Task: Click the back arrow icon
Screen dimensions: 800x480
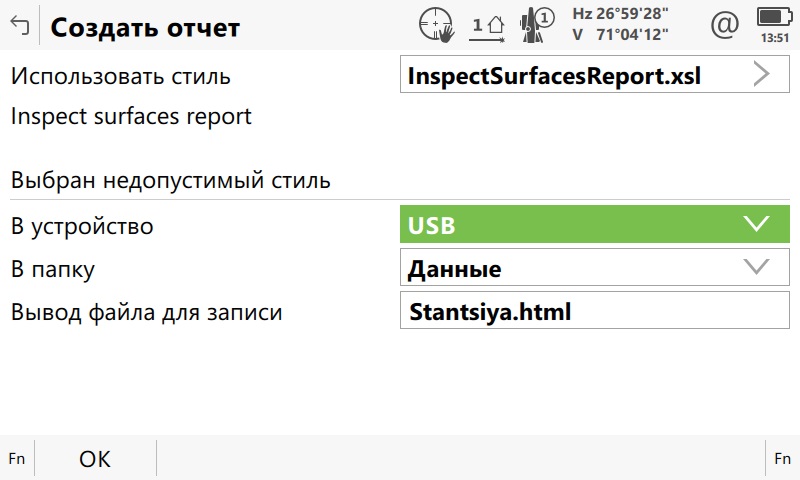Action: point(18,27)
